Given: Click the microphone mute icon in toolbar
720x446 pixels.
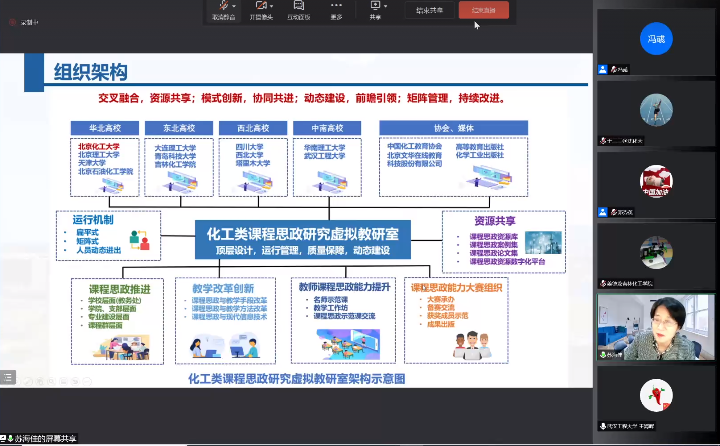Looking at the screenshot, I should pos(221,6).
